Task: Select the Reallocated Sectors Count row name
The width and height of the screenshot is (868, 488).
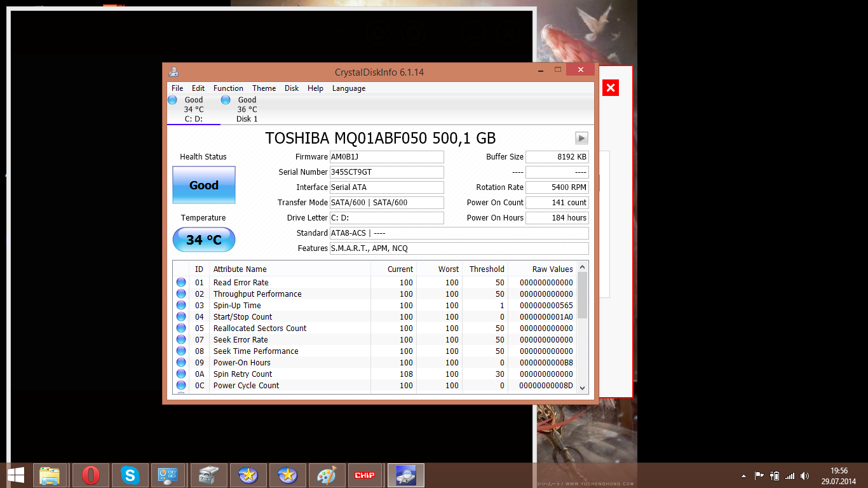Action: coord(260,328)
